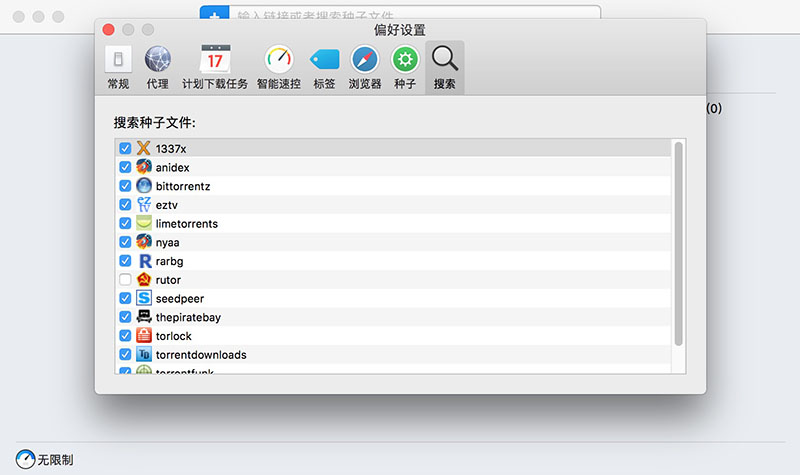Select the seedpeer row text
800x475 pixels.
(180, 299)
